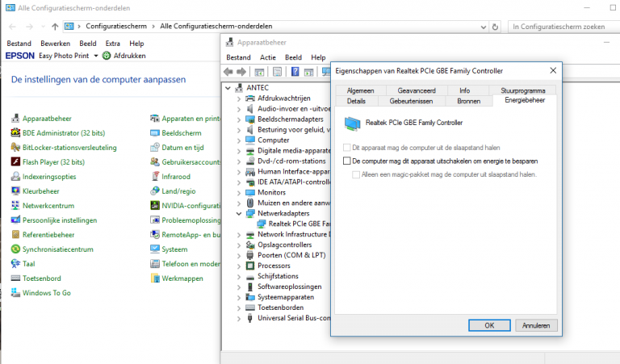Open the Easy Photo Print dropdown arrow
The image size is (620, 364).
click(x=95, y=56)
